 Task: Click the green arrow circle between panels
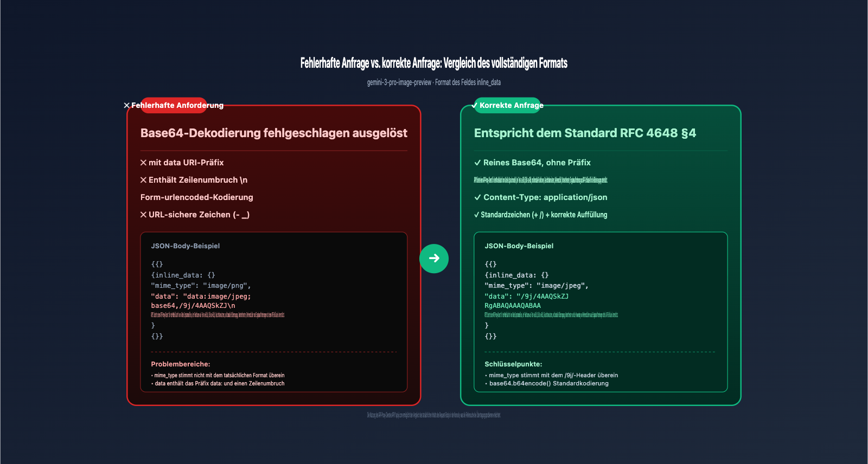pos(434,259)
